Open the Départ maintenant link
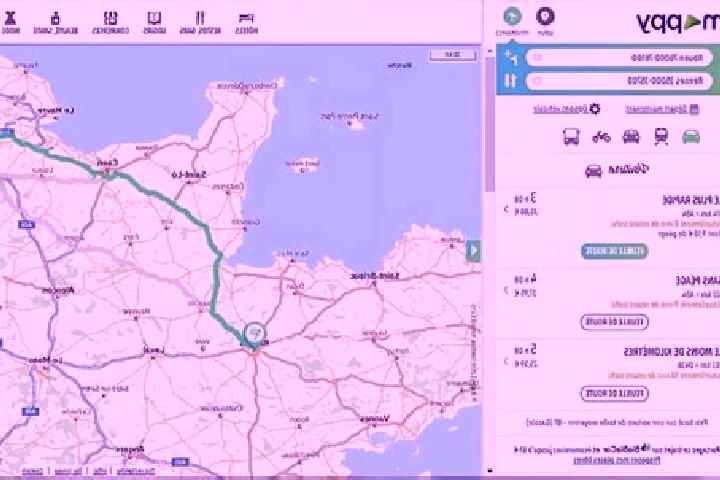The image size is (720, 480). (x=657, y=109)
